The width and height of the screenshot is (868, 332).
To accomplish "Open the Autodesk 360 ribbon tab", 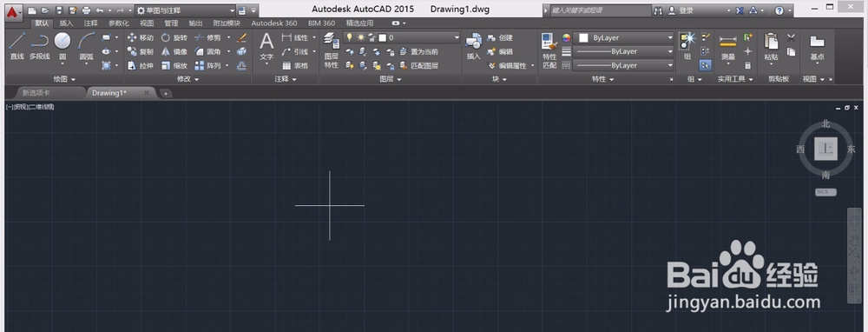I will pyautogui.click(x=274, y=23).
